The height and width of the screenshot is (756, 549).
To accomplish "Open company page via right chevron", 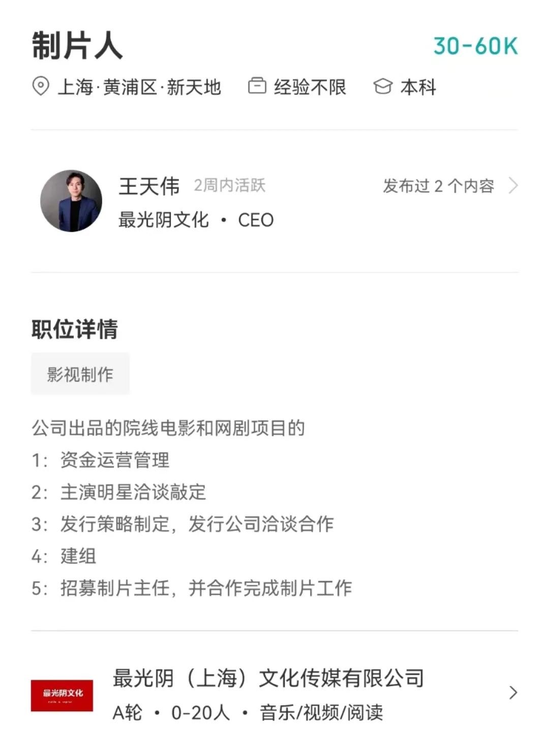I will 513,692.
